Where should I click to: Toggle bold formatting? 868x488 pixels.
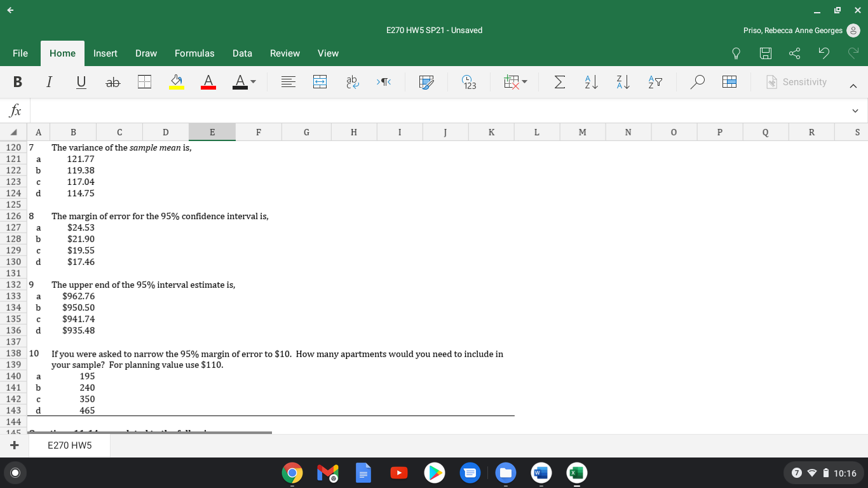(x=17, y=82)
